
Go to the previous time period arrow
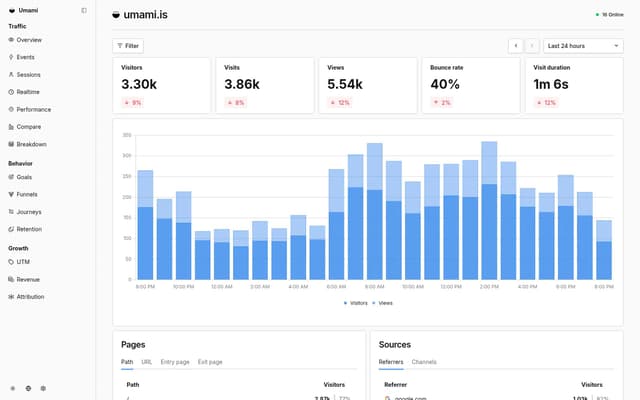tap(516, 46)
